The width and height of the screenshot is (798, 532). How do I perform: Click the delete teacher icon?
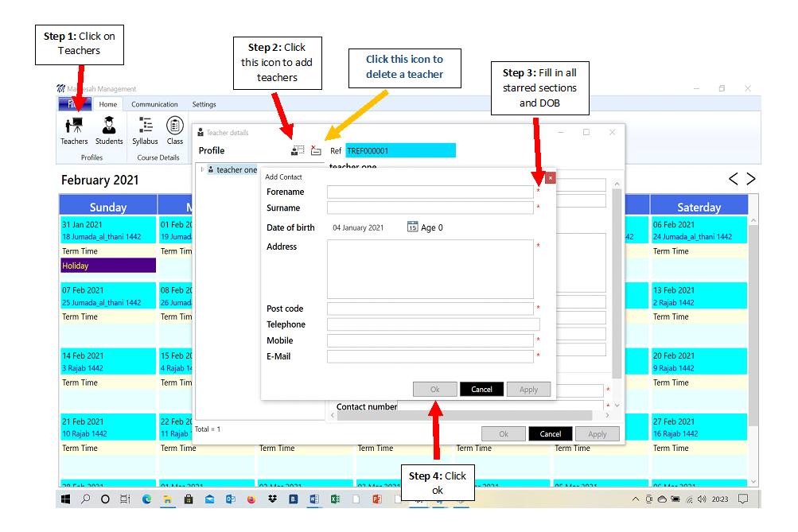point(316,150)
